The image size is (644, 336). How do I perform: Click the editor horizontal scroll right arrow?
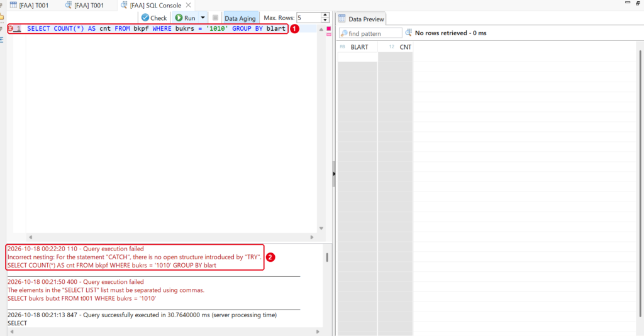(312, 237)
